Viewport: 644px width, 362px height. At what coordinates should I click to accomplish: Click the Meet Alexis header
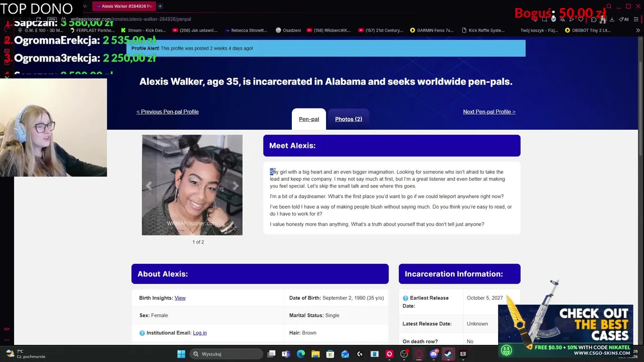coord(391,145)
